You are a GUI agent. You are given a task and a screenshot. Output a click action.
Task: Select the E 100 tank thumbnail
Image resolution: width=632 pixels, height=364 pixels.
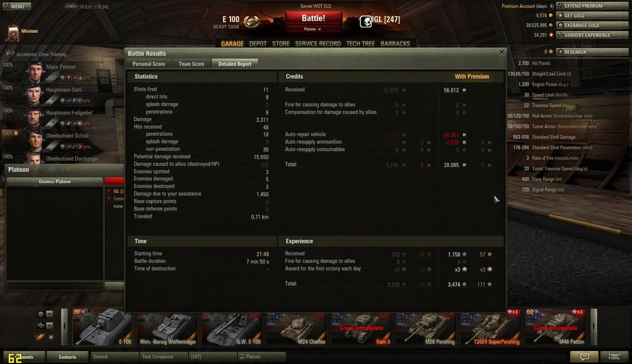point(103,328)
